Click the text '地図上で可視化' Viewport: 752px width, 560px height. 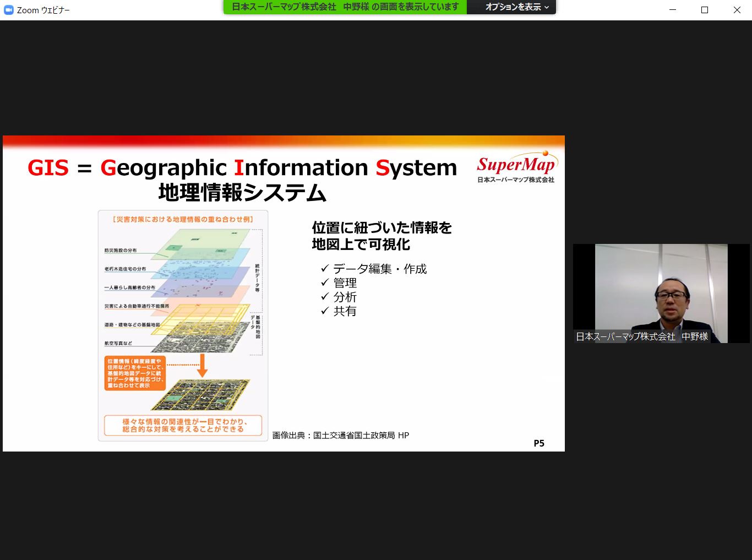(x=361, y=244)
